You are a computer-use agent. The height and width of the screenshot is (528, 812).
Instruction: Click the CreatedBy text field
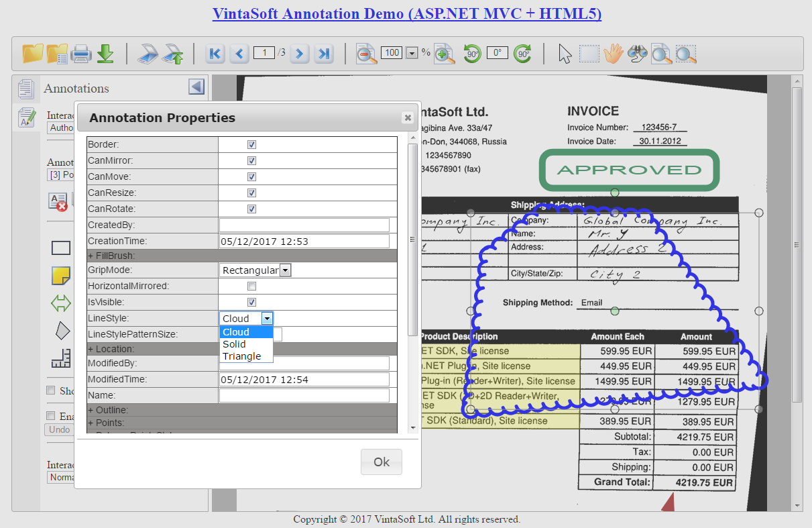[304, 225]
